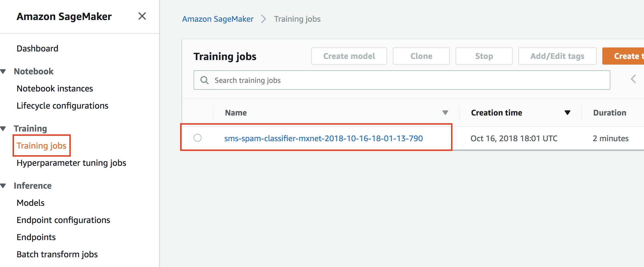The image size is (644, 267).
Task: Collapse the Training section
Action: (3, 129)
